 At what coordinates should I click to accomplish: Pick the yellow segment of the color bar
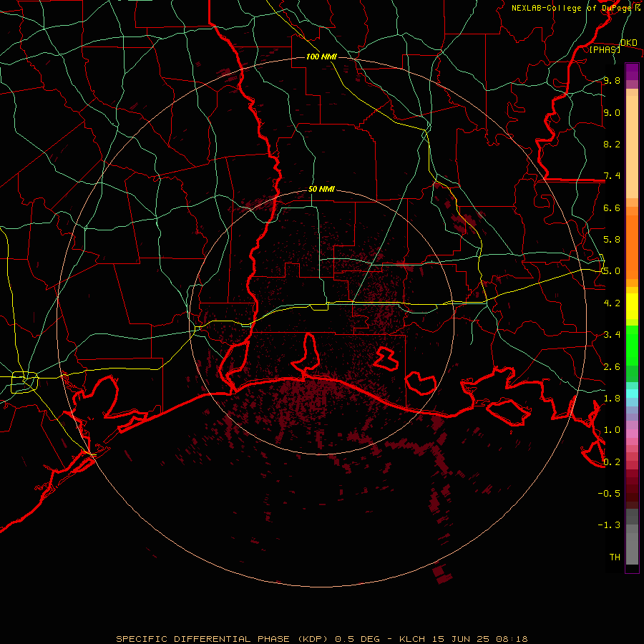click(x=632, y=306)
